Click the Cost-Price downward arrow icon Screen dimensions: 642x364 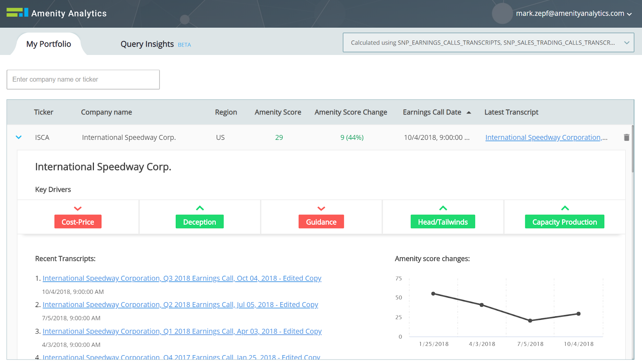(78, 208)
